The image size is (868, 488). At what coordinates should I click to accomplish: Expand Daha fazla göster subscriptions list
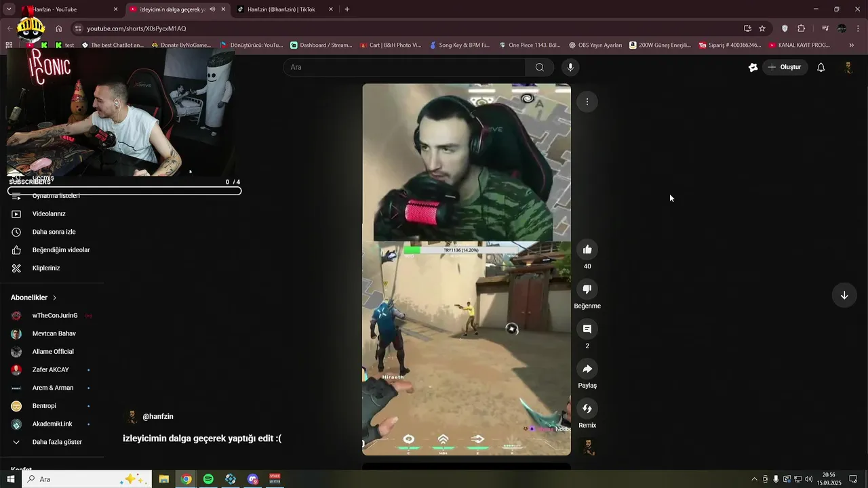click(x=57, y=442)
